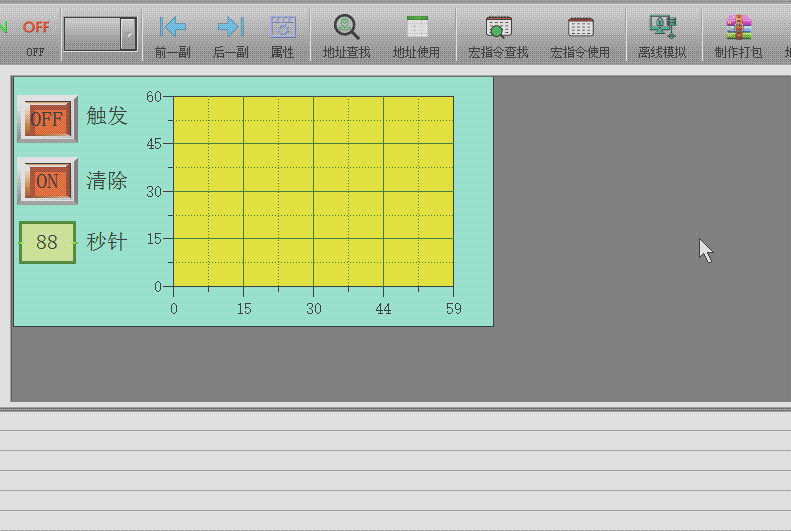Go to next screen (后一副)
The image size is (791, 531).
pos(230,35)
